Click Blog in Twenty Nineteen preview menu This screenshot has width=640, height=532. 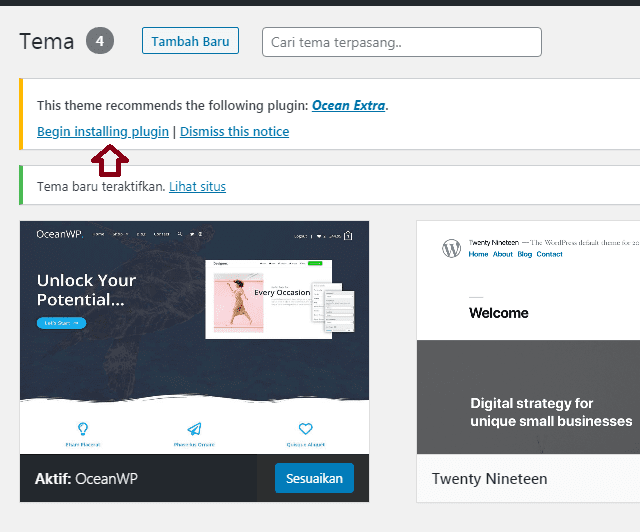click(525, 254)
